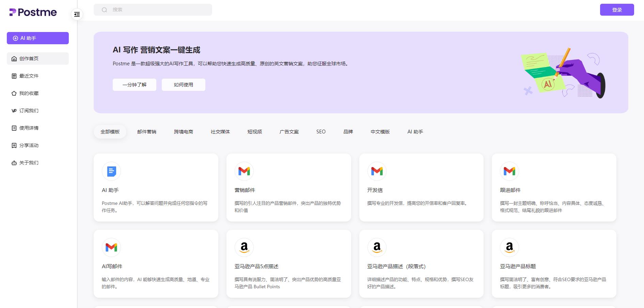Image resolution: width=644 pixels, height=308 pixels.
Task: Open 最近文件 in the sidebar
Action: pos(29,76)
